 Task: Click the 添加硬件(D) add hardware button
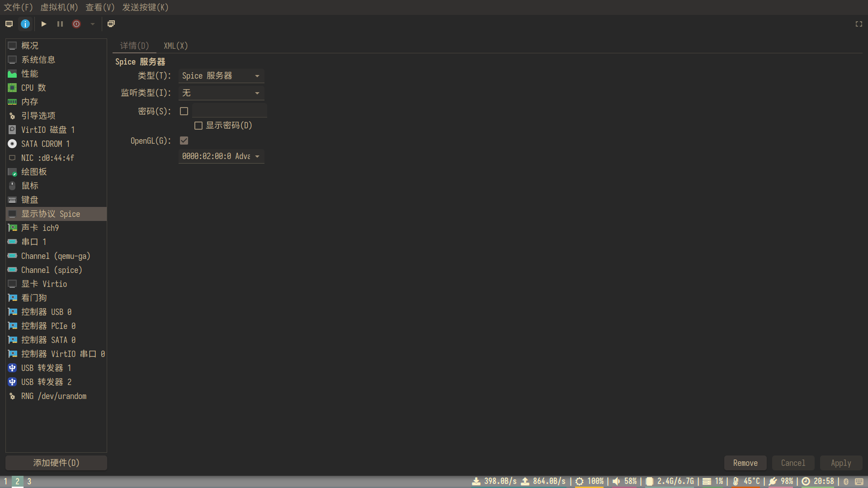[x=56, y=463]
